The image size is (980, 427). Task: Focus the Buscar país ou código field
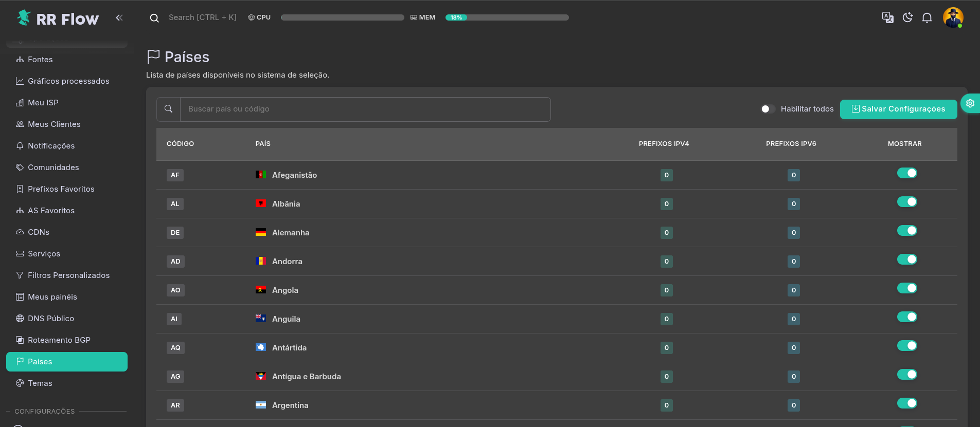click(x=365, y=109)
